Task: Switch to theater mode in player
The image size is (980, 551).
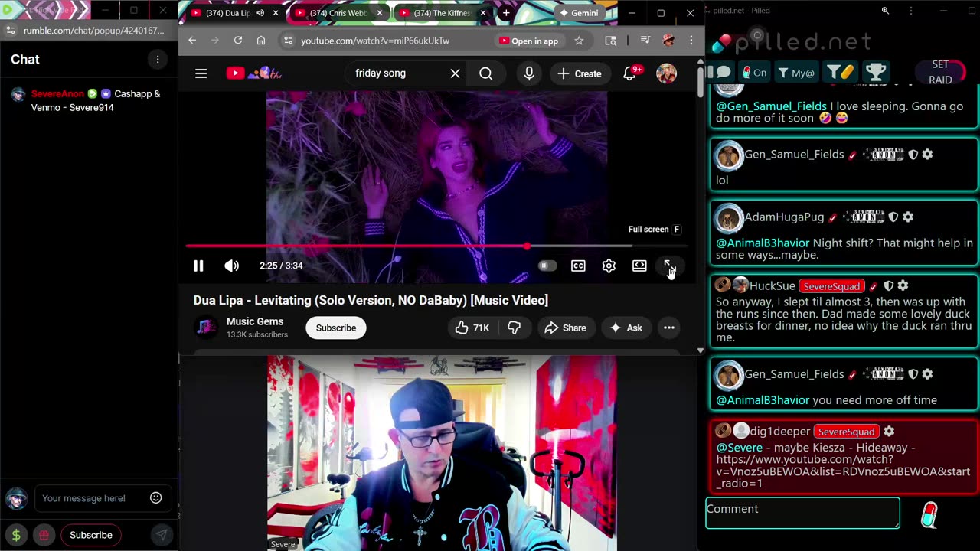Action: [639, 266]
